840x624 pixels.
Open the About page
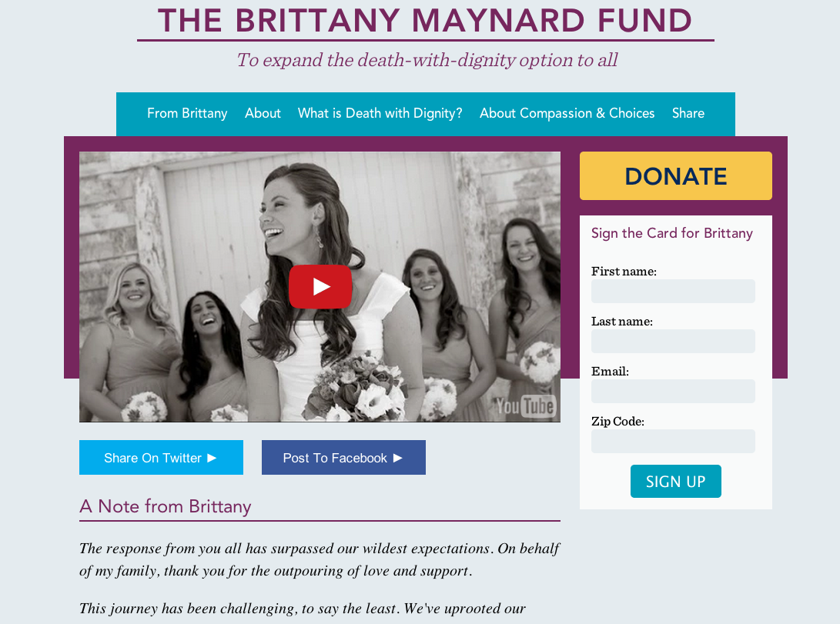263,113
